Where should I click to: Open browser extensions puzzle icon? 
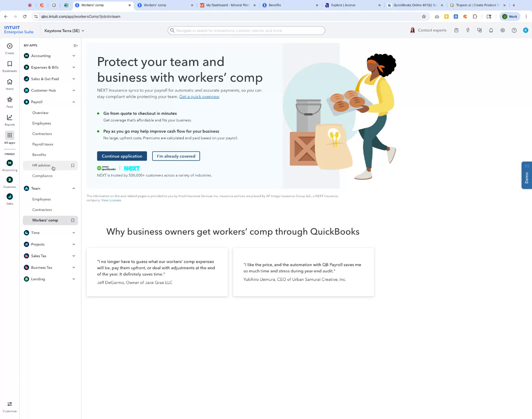(475, 16)
